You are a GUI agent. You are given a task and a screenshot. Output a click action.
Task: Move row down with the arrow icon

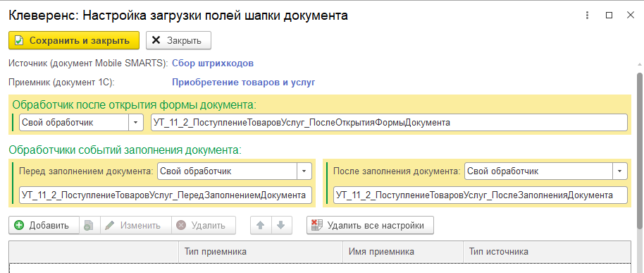tap(281, 225)
